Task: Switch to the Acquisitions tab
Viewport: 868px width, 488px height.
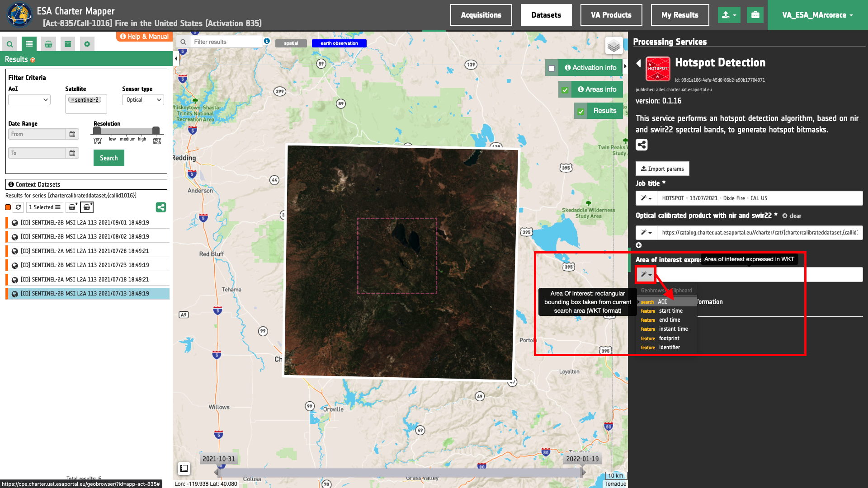Action: (x=481, y=15)
